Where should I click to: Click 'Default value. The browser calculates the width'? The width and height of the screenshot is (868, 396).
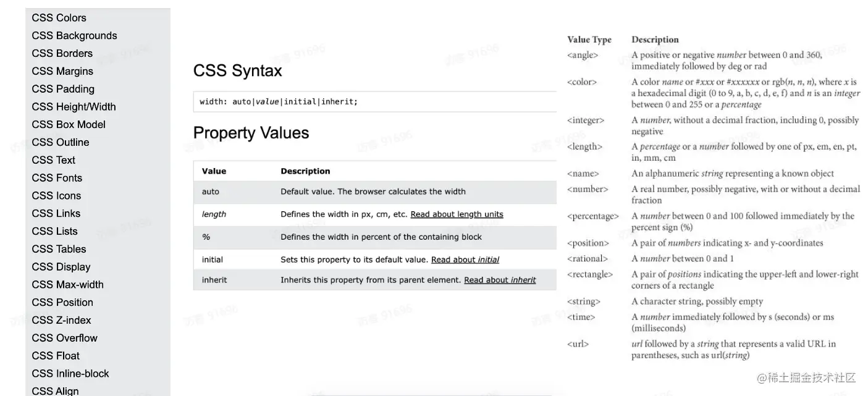point(373,192)
